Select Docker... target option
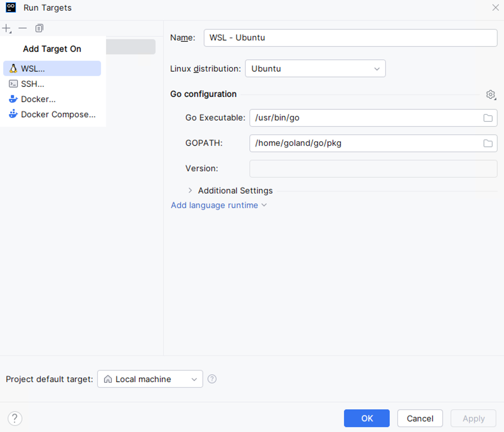This screenshot has height=432, width=504. tap(38, 99)
